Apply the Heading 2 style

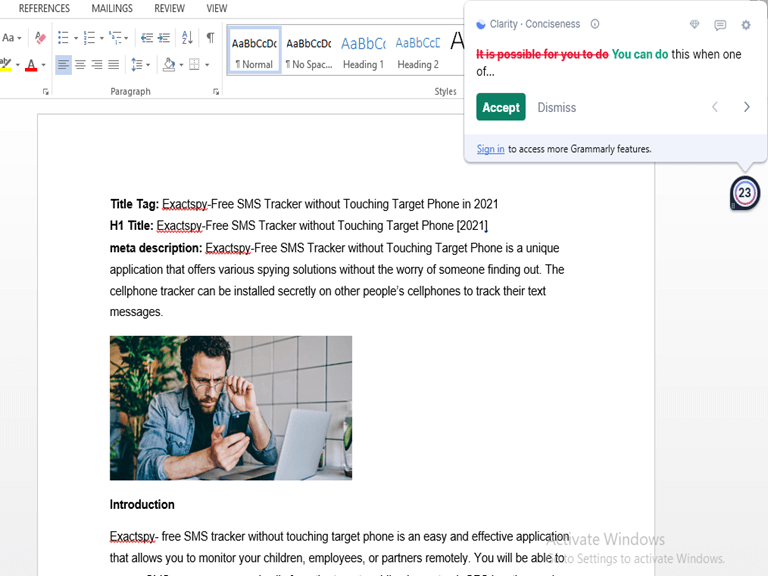(418, 51)
